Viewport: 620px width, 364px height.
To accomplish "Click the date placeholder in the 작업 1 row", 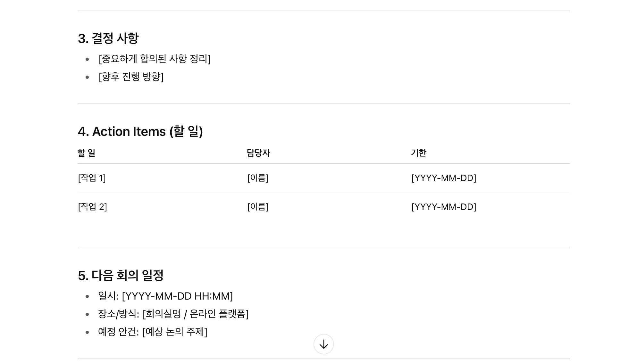I will pyautogui.click(x=444, y=178).
